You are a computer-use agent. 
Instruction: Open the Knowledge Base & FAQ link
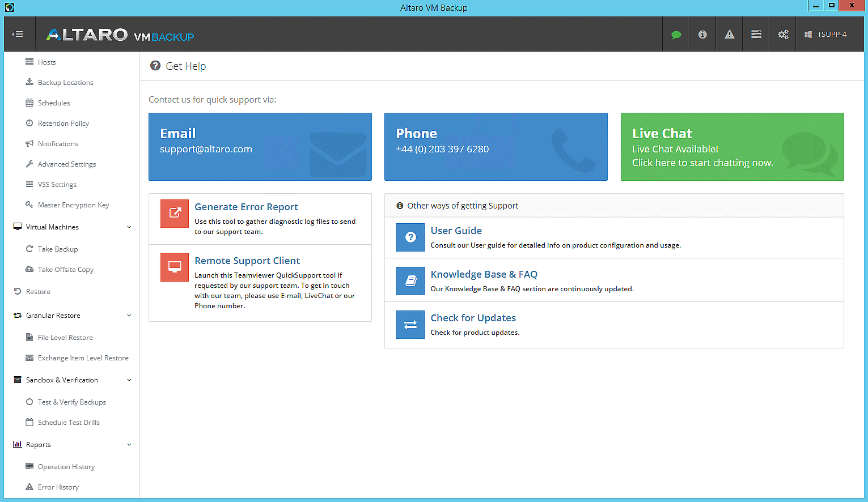pyautogui.click(x=484, y=274)
